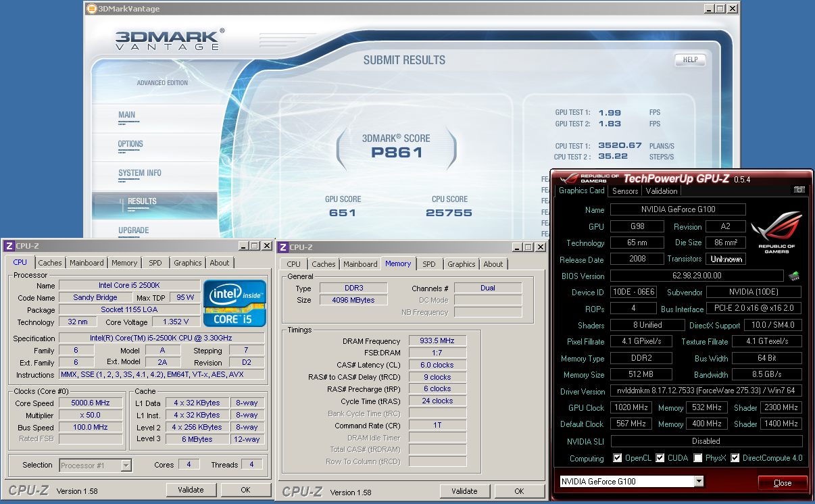Switch to the Sensors tab in GPU-Z
This screenshot has height=504, width=815.
[625, 191]
